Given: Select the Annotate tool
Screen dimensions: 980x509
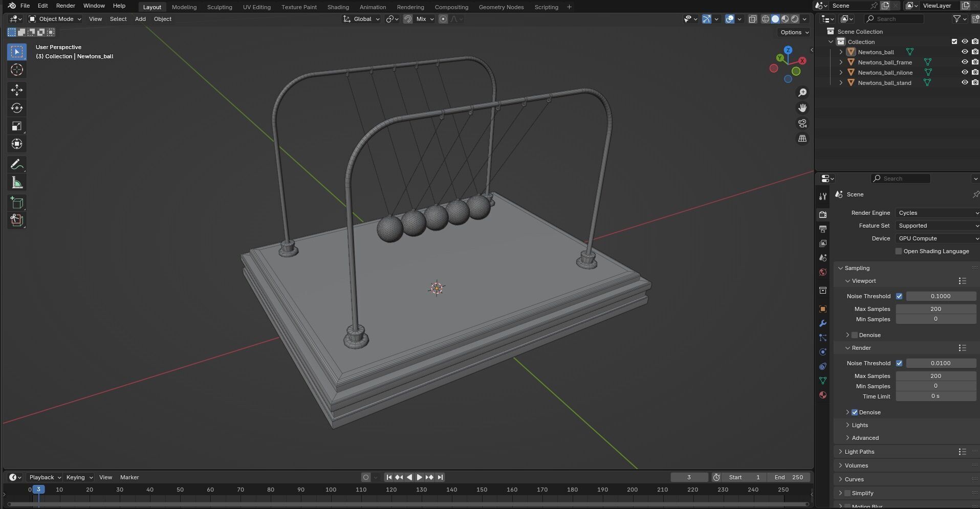Looking at the screenshot, I should tap(17, 165).
